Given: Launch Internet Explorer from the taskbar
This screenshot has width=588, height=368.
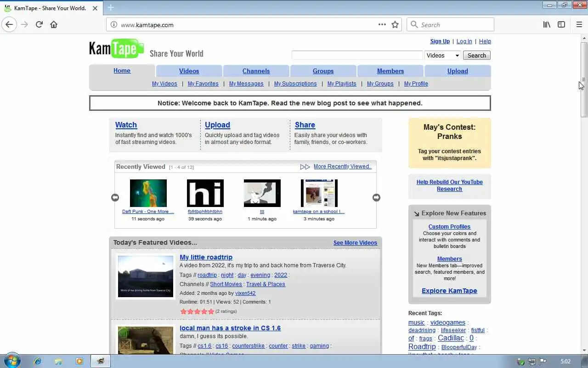Looking at the screenshot, I should tap(38, 361).
